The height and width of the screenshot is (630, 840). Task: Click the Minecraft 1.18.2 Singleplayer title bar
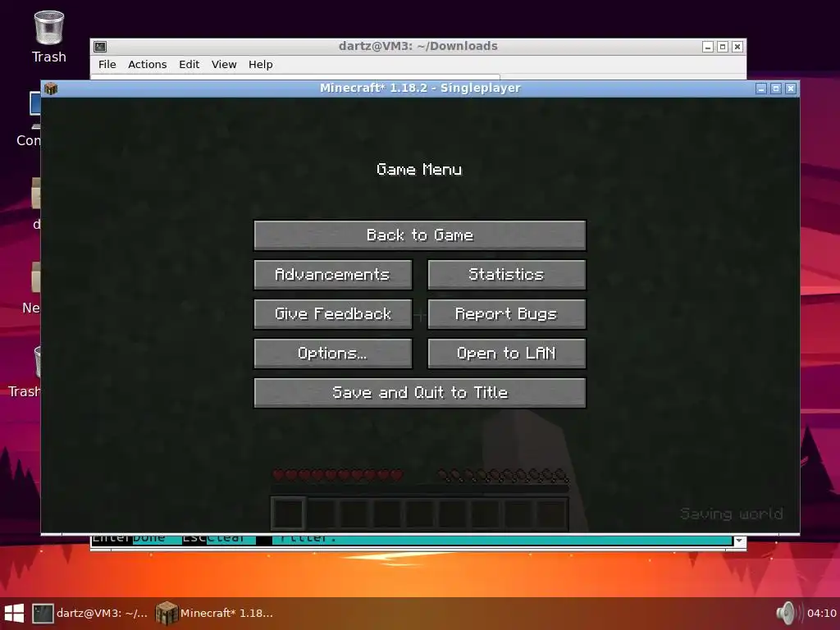pyautogui.click(x=420, y=89)
